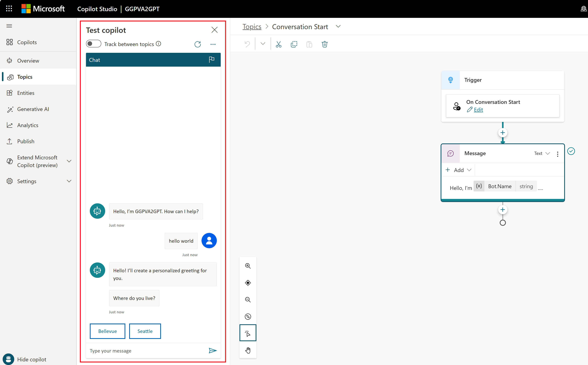Viewport: 588px width, 365px height.
Task: Toggle Track between topics switch
Action: [x=93, y=44]
